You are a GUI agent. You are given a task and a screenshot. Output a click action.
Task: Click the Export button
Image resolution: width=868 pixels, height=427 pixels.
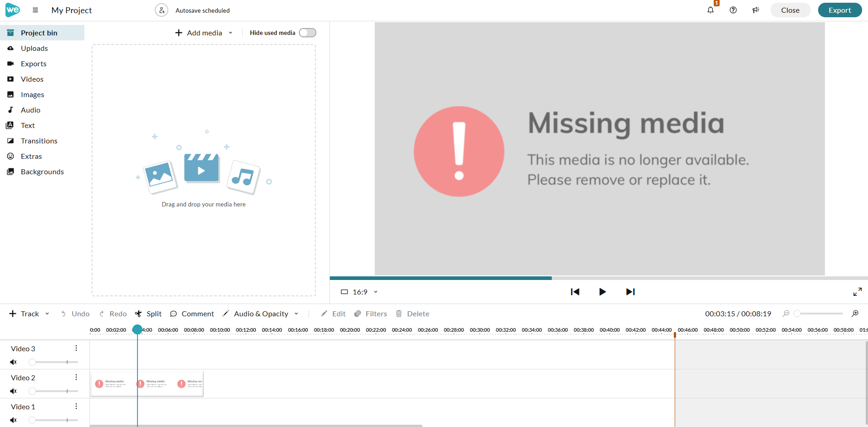tap(840, 10)
